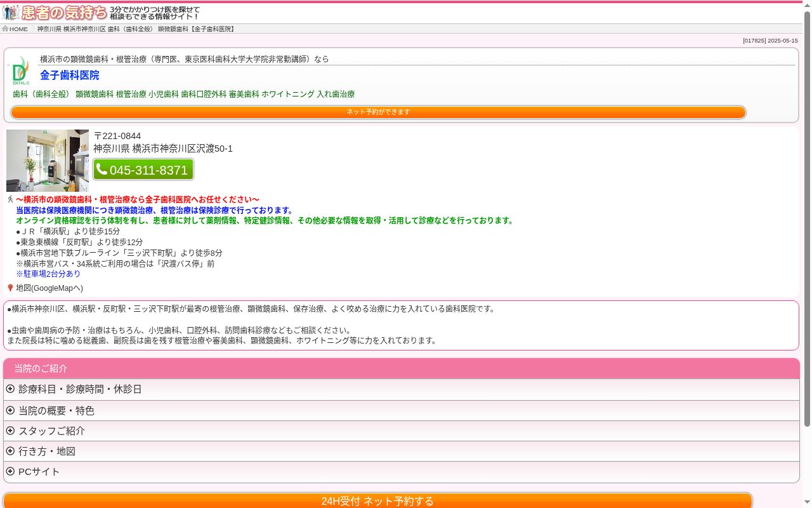Click the 神奈川県 横浜市神奈川区沢渡50-1 address text
The height and width of the screenshot is (508, 812).
(163, 149)
